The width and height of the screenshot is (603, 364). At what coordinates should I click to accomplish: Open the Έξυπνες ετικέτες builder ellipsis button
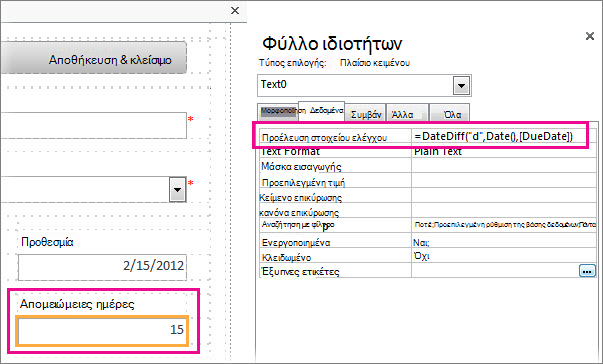(587, 271)
